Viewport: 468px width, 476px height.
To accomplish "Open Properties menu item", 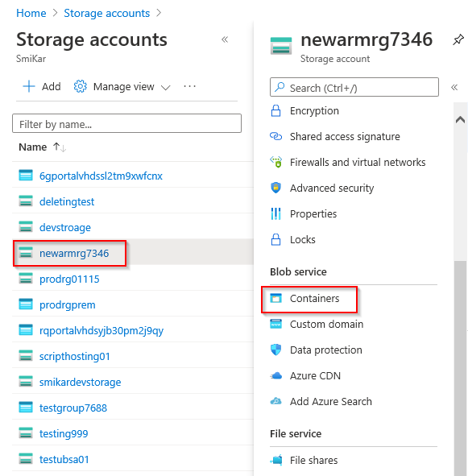I will click(x=313, y=214).
